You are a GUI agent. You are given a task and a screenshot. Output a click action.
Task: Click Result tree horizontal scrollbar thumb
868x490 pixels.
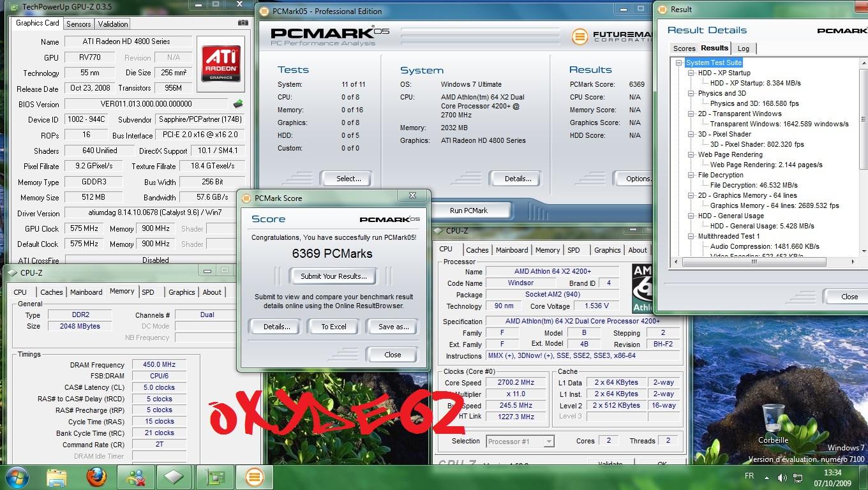754,262
